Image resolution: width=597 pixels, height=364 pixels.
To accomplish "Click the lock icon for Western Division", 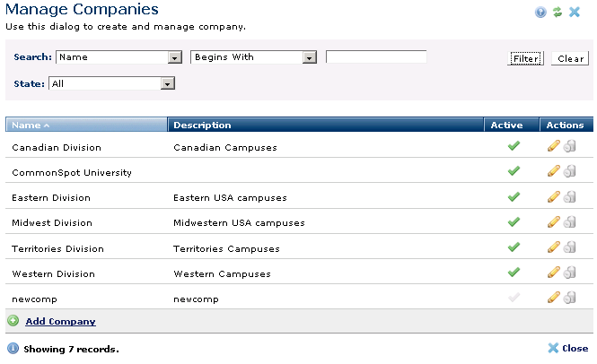I will point(569,273).
